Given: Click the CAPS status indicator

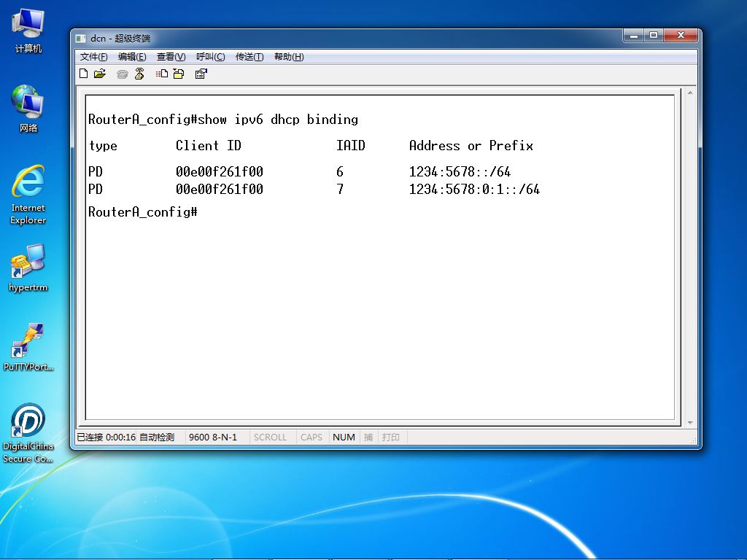Looking at the screenshot, I should click(311, 437).
